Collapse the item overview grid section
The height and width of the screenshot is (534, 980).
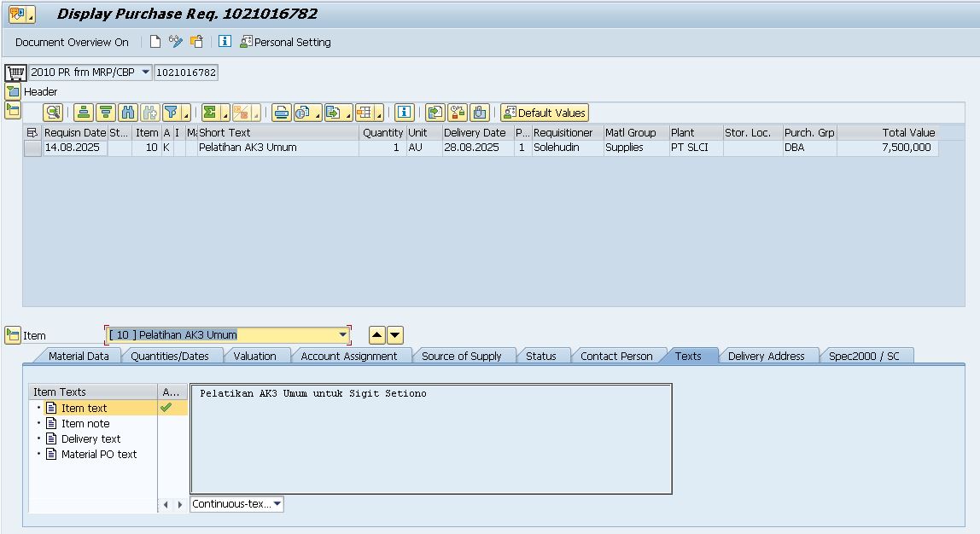[x=13, y=111]
